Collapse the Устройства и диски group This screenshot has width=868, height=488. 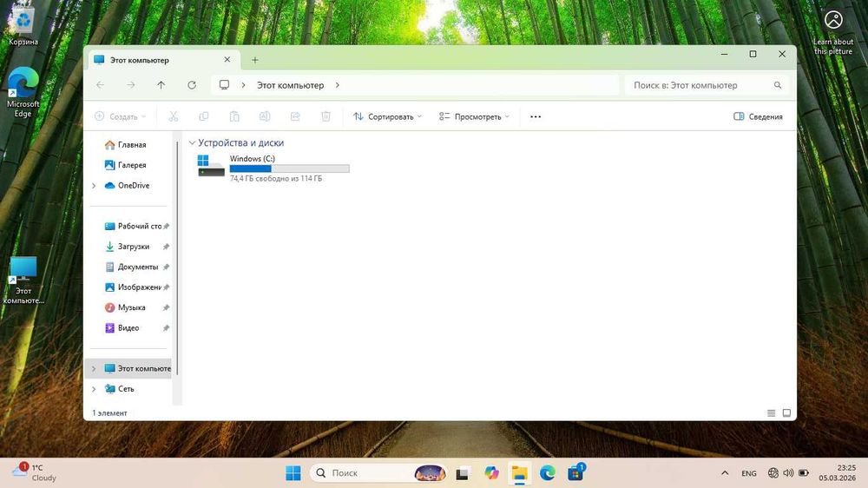192,143
